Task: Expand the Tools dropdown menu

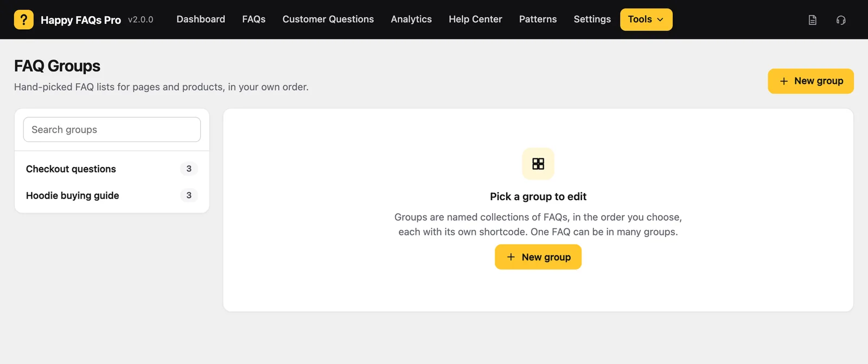Action: pyautogui.click(x=646, y=20)
